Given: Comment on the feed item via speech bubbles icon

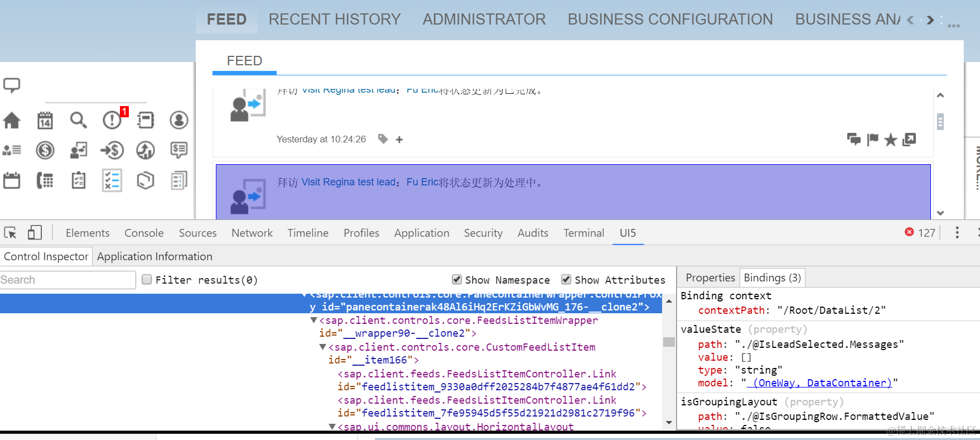Looking at the screenshot, I should tap(854, 139).
